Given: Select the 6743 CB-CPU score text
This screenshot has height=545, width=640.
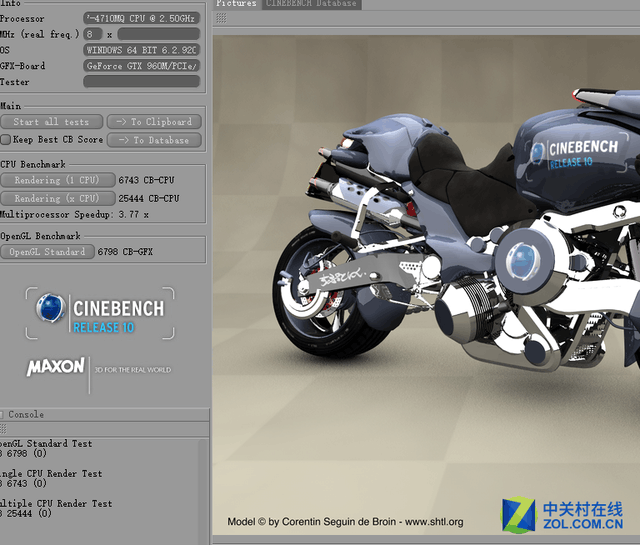Looking at the screenshot, I should 146,180.
